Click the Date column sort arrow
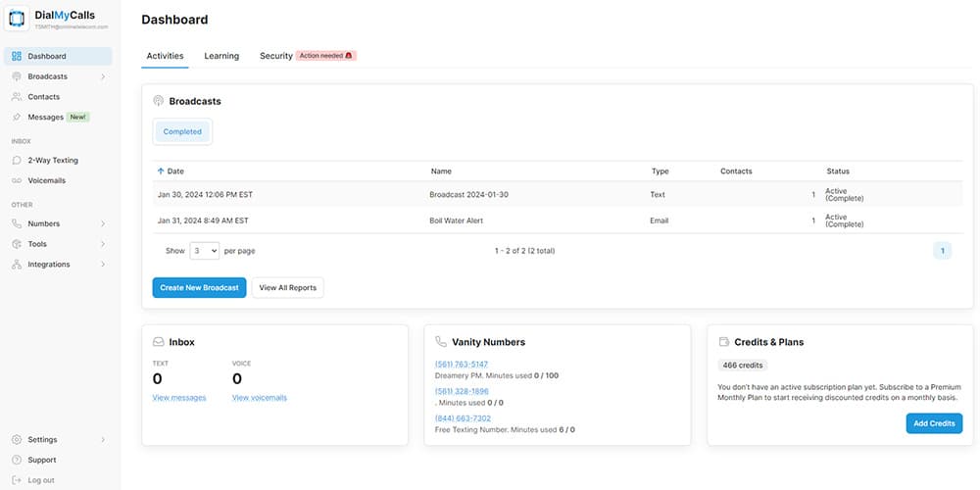This screenshot has width=980, height=490. point(161,171)
